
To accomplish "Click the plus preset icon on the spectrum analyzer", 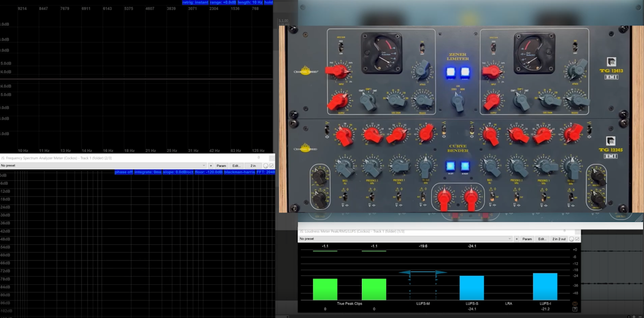I will [x=211, y=165].
